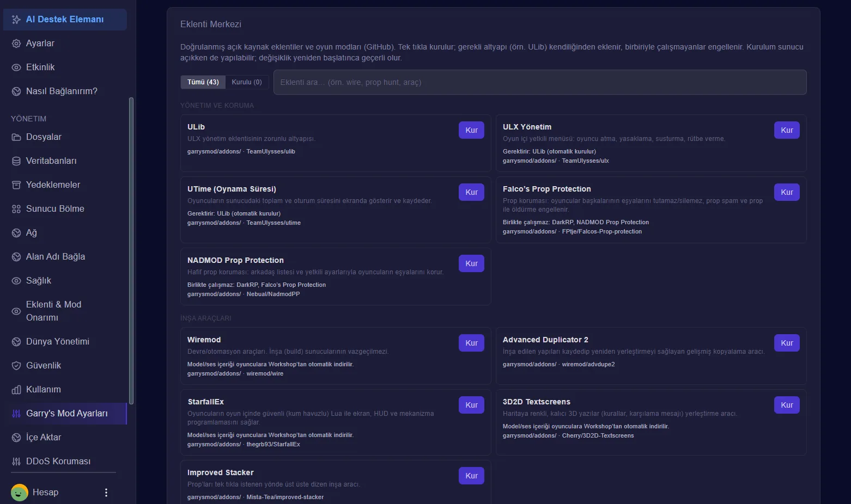Click Kur for UTime (Oynama Süresi)
The width and height of the screenshot is (851, 504).
click(x=471, y=192)
